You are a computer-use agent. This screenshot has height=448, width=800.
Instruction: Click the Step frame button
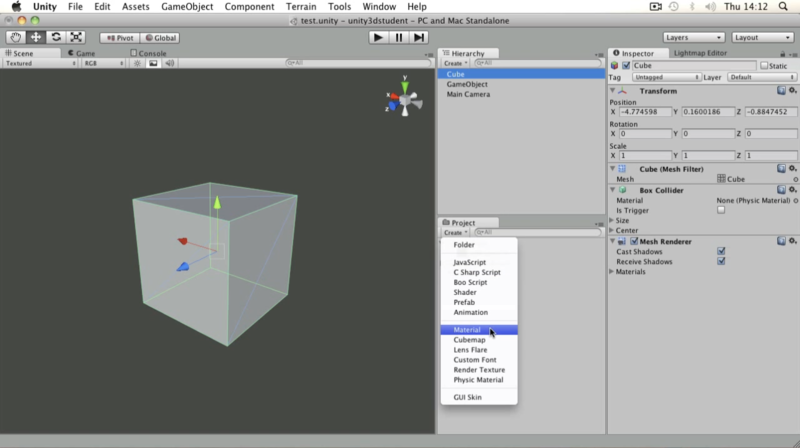pos(418,37)
